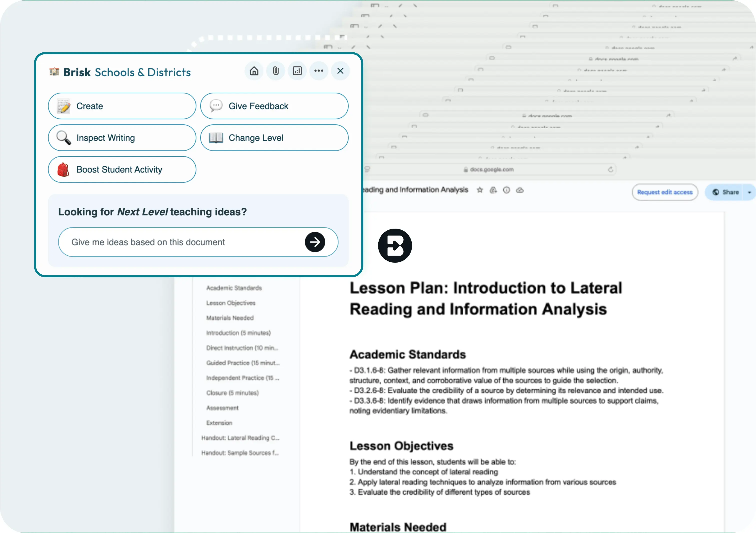Select Inspect Writing option
Screen dimensions: 756x533
pyautogui.click(x=122, y=137)
